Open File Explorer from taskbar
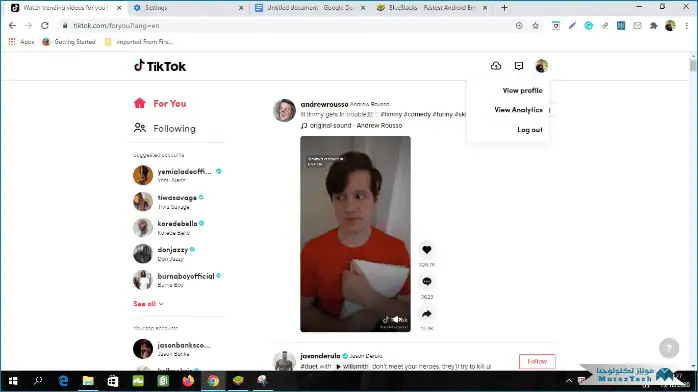 point(88,381)
